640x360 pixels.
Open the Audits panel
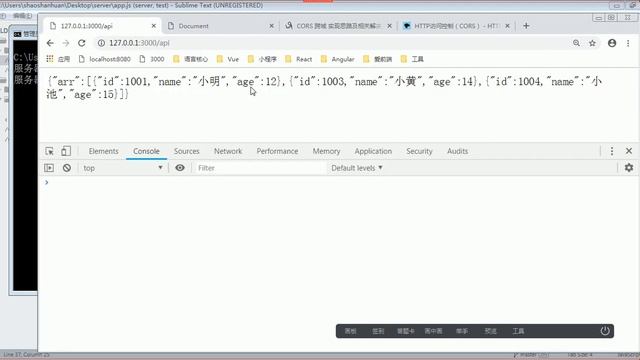coord(458,151)
